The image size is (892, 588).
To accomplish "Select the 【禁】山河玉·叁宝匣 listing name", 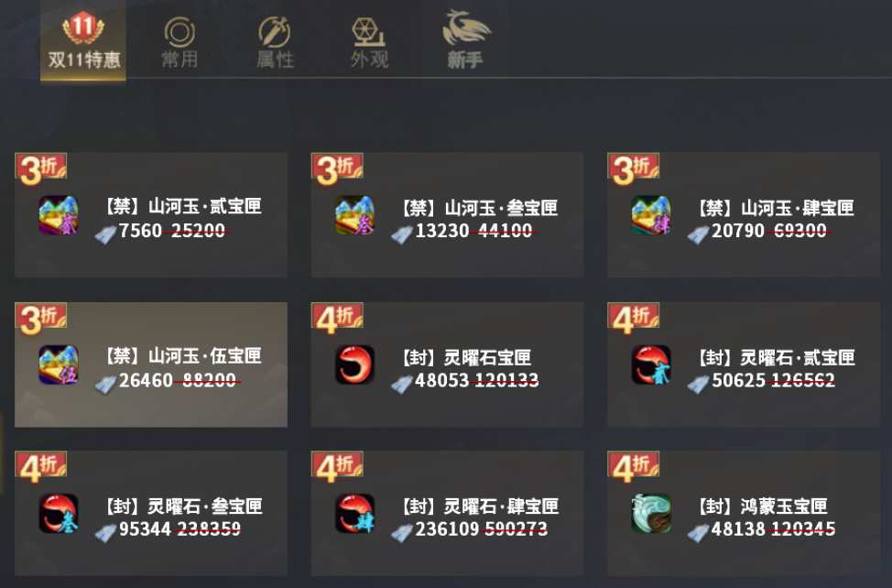I will point(481,208).
